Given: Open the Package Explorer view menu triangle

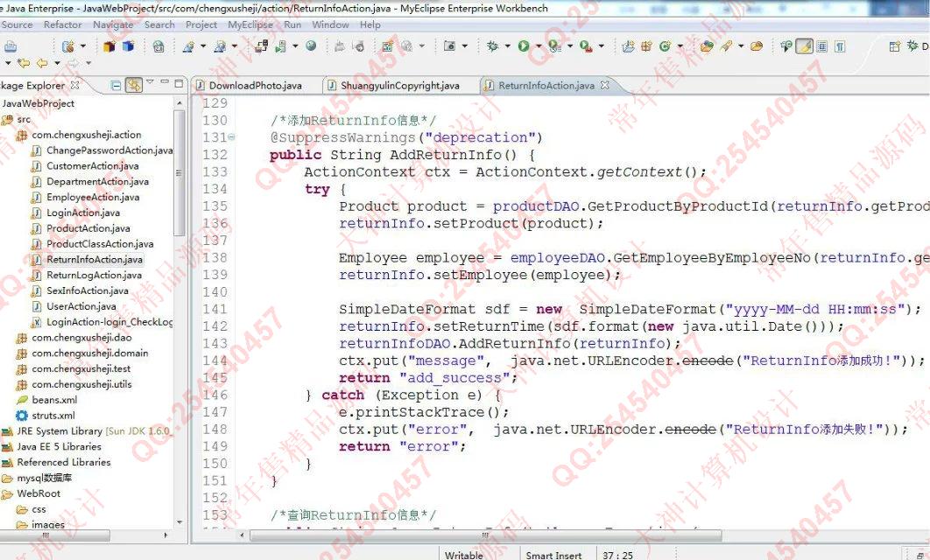Looking at the screenshot, I should tap(150, 81).
